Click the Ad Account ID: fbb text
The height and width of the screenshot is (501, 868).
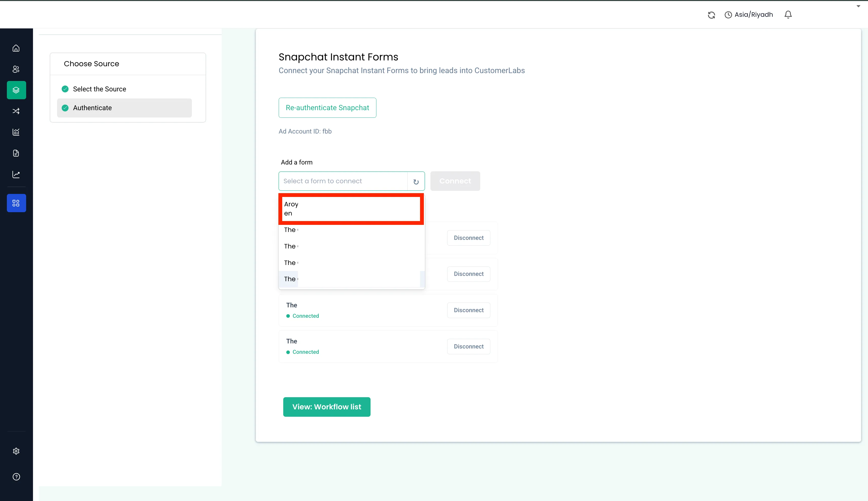click(305, 131)
